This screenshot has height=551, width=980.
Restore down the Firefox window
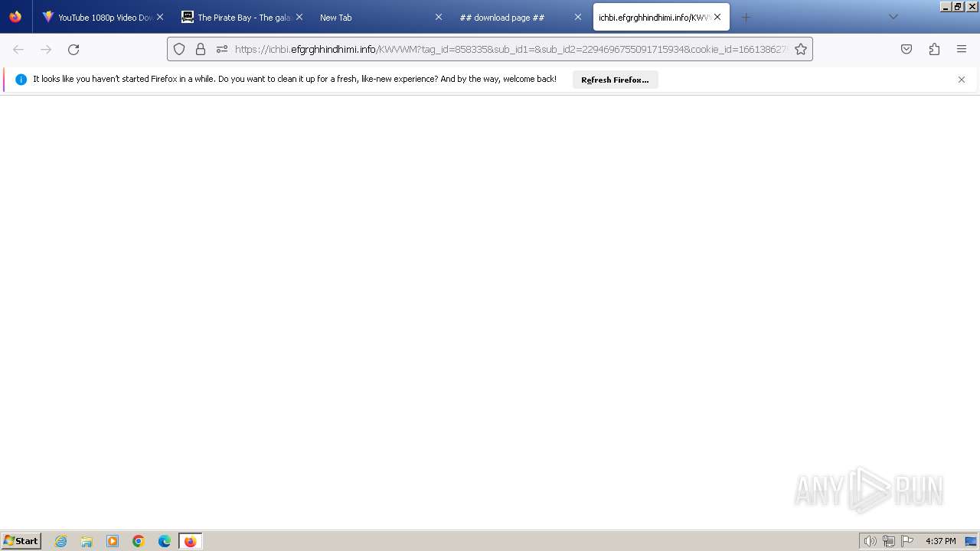pyautogui.click(x=957, y=6)
